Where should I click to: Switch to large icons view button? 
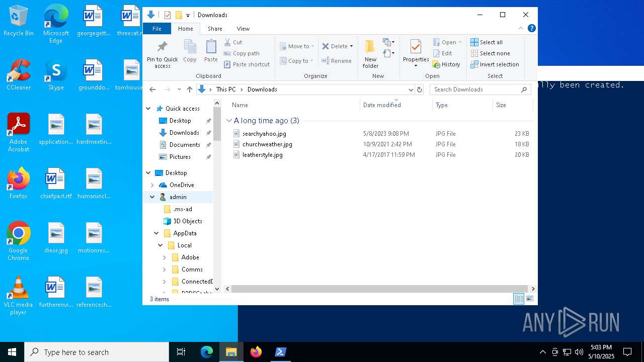tap(529, 299)
